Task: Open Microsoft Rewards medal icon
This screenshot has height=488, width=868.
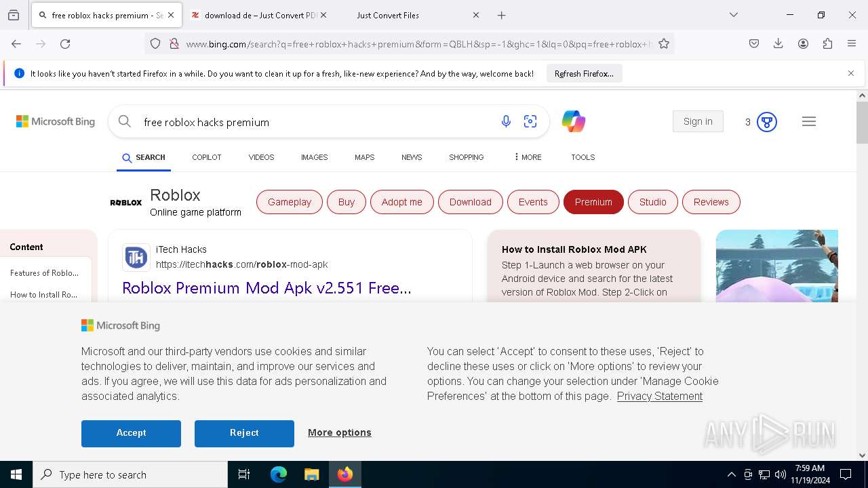Action: point(767,122)
